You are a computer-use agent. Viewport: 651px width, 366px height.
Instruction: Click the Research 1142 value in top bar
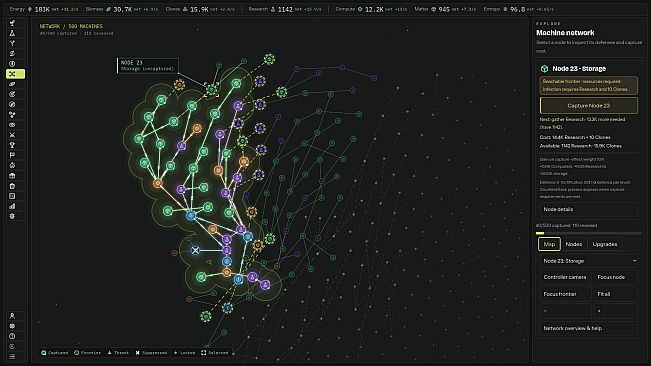pyautogui.click(x=285, y=9)
